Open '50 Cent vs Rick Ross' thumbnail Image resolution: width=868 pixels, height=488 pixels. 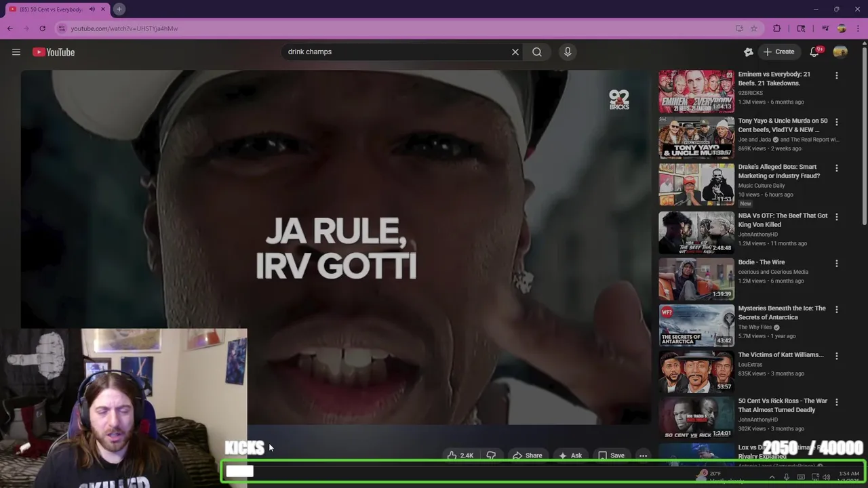(x=696, y=418)
